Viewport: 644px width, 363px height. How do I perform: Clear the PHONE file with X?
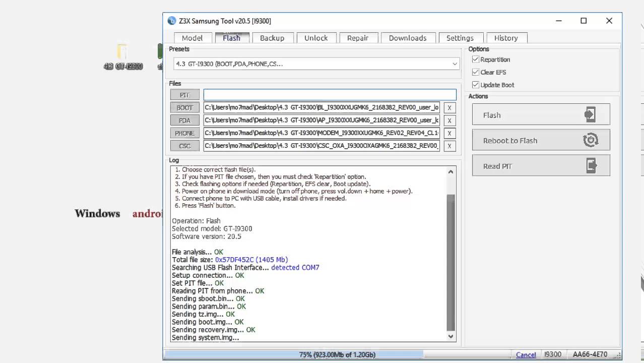tap(449, 133)
